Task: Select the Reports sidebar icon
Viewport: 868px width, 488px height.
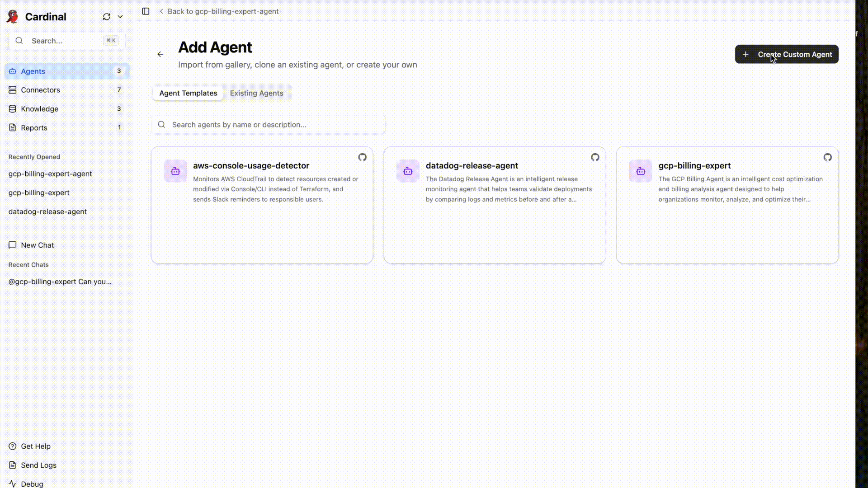Action: pyautogui.click(x=12, y=127)
